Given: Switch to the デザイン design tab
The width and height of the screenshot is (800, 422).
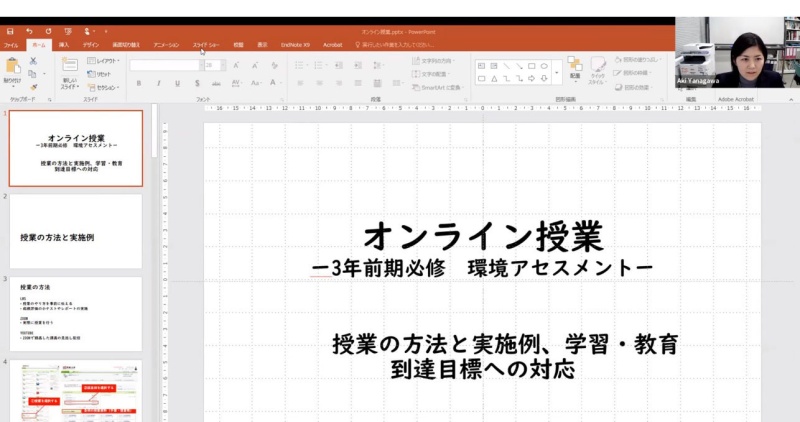Looking at the screenshot, I should tap(91, 45).
